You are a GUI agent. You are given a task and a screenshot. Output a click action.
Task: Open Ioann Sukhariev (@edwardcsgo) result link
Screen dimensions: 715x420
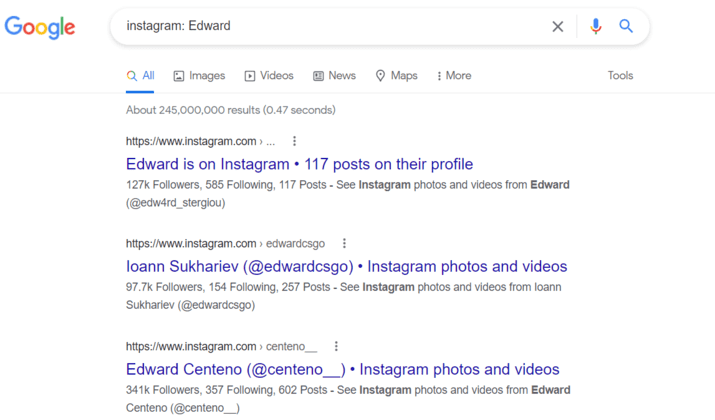pos(347,266)
